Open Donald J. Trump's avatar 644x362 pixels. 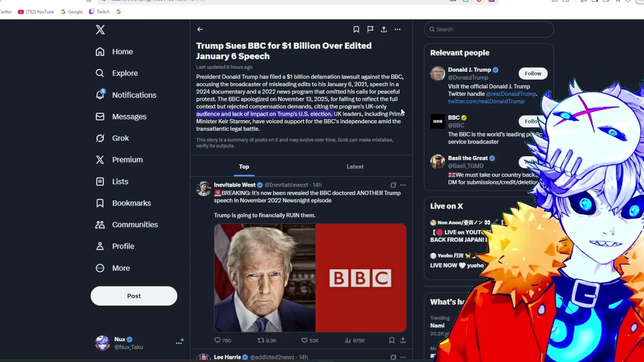438,73
